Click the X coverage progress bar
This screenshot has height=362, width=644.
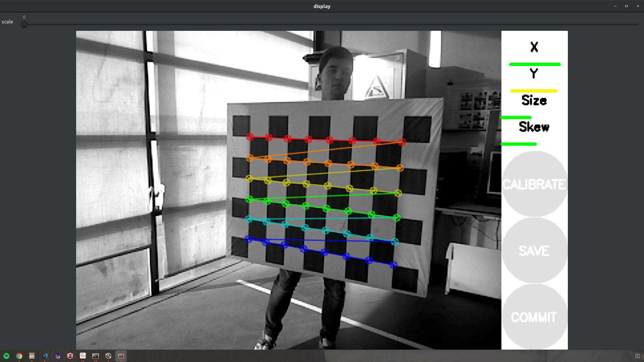535,64
